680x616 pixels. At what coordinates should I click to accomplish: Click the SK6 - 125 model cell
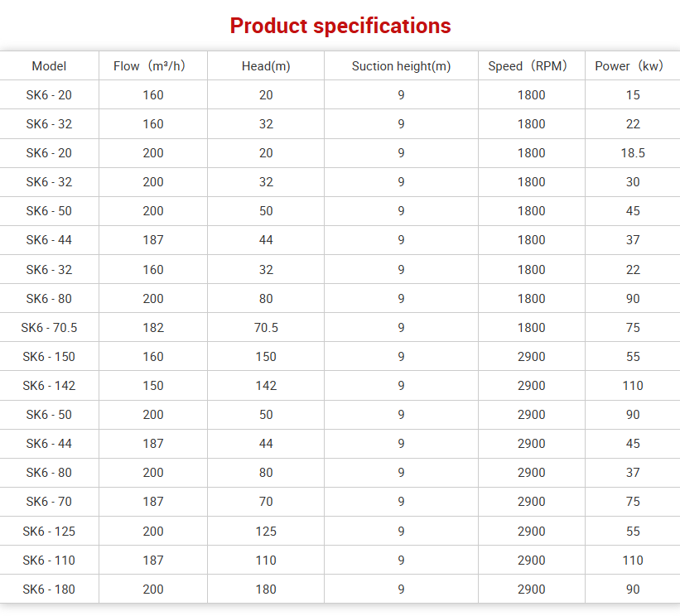(x=49, y=532)
